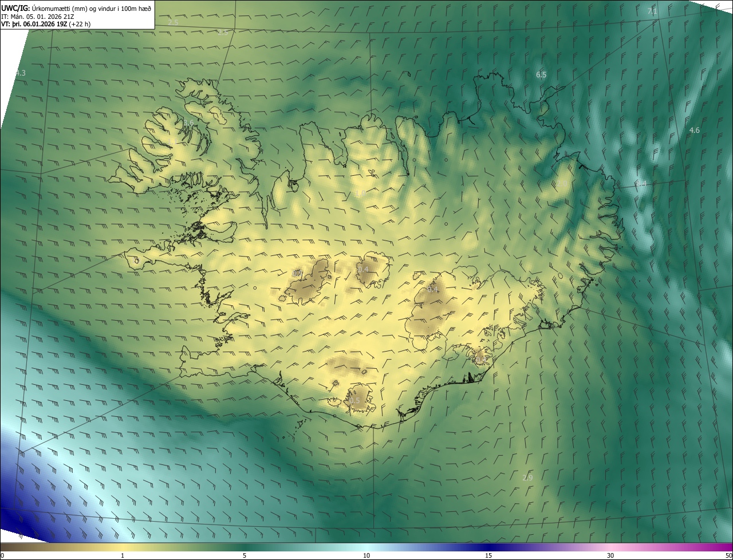The width and height of the screenshot is (733, 560).
Task: Click the 2.9 value label over the ocean
Action: [528, 478]
